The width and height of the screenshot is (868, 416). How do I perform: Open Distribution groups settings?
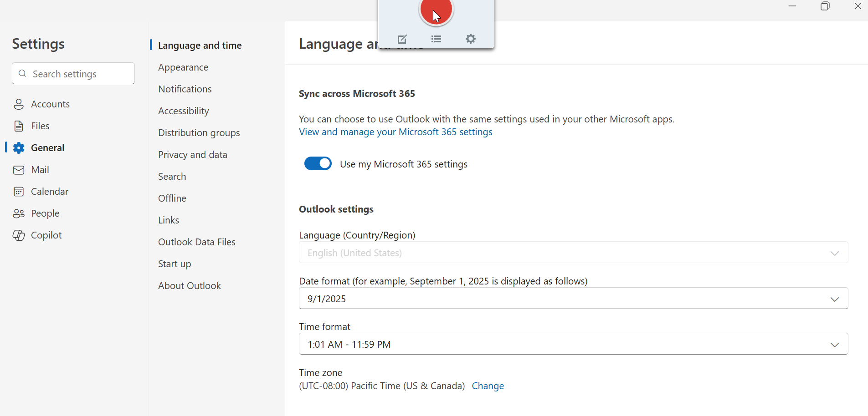[x=199, y=133]
